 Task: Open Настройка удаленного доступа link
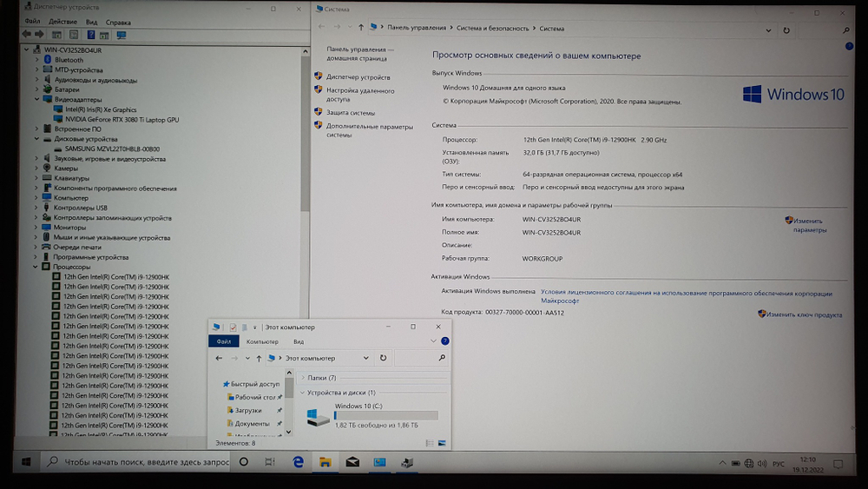360,95
